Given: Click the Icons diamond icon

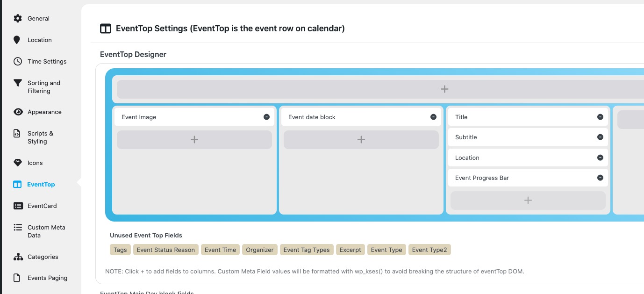Looking at the screenshot, I should click(18, 163).
